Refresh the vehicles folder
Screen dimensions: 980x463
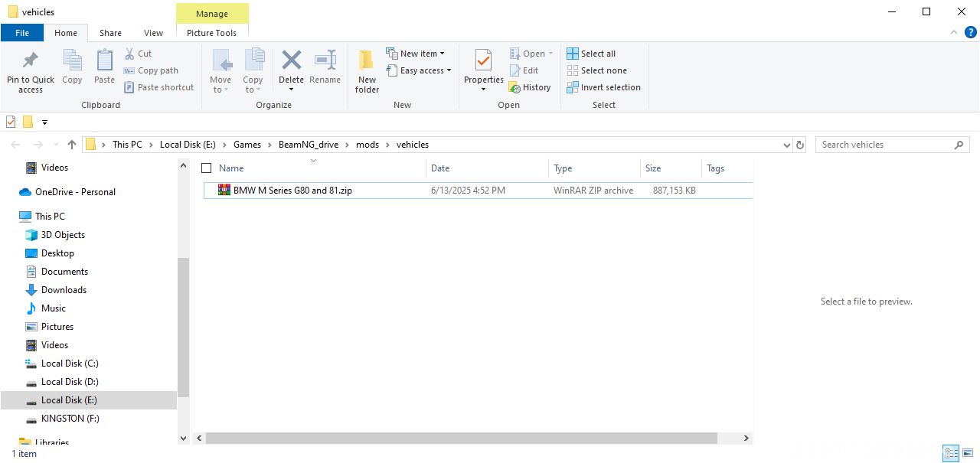tap(800, 145)
